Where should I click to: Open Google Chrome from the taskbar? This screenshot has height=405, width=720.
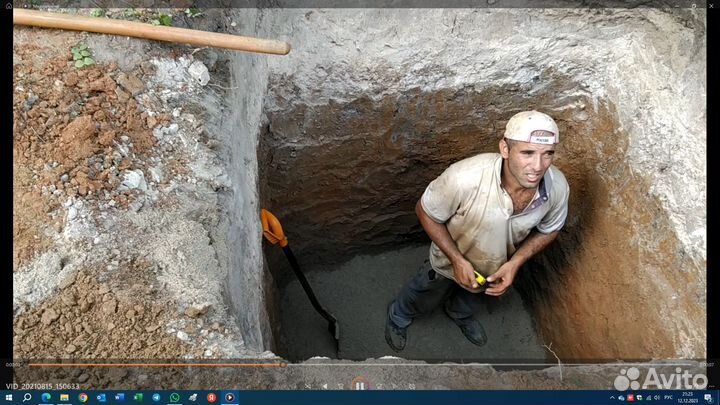click(x=83, y=398)
